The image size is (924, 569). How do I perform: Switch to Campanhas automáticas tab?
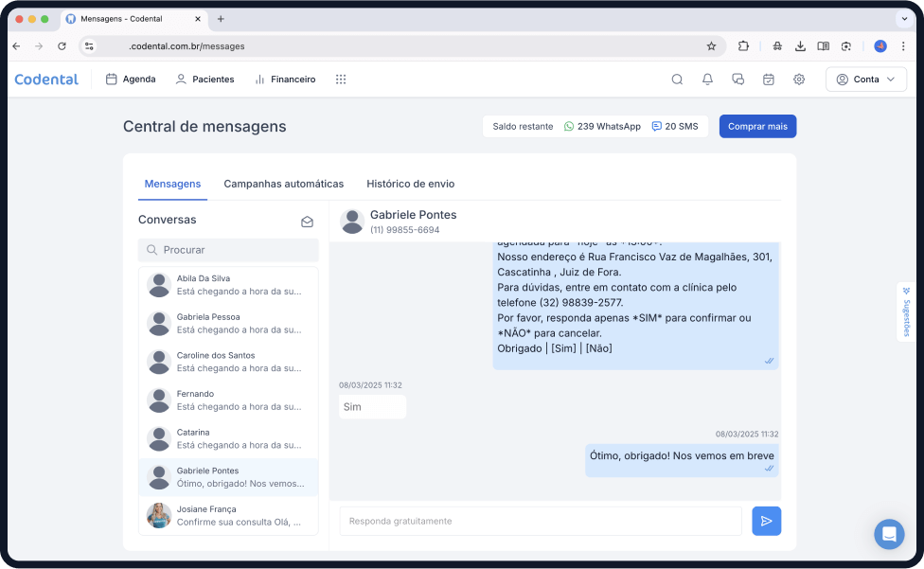tap(283, 184)
